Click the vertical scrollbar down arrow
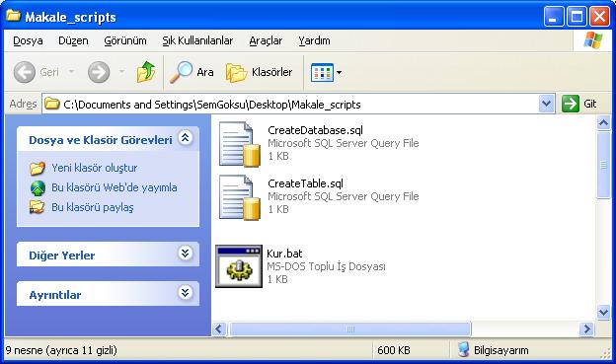This screenshot has width=616, height=364. pos(603,312)
